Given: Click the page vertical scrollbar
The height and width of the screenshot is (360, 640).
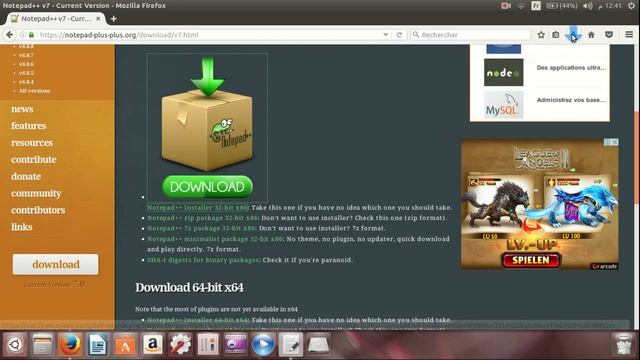Looking at the screenshot, I should click(x=636, y=157).
